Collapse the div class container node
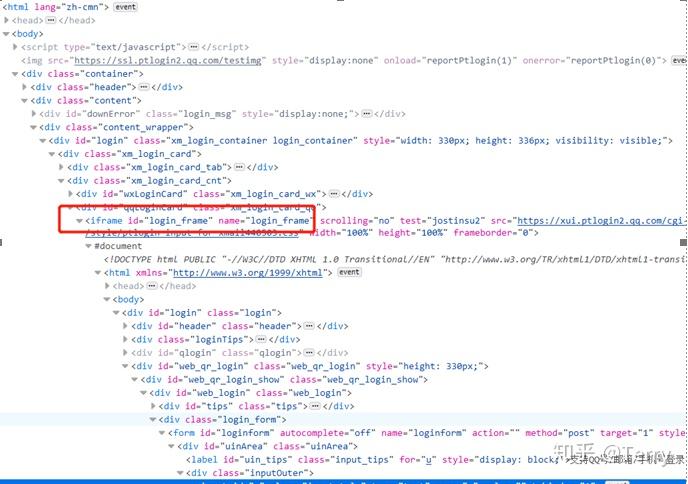 click(x=15, y=74)
